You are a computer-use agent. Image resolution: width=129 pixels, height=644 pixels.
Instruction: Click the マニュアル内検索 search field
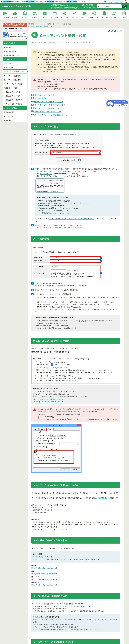(x=109, y=7)
